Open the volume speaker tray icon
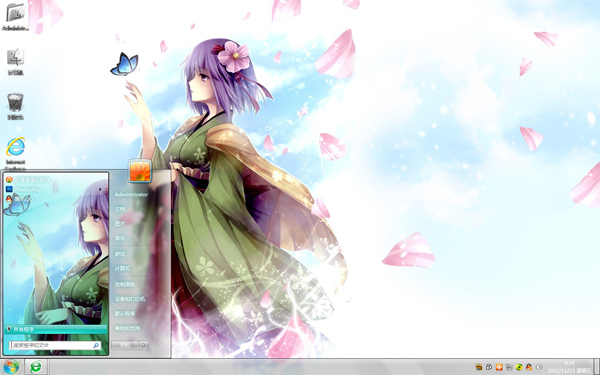The width and height of the screenshot is (600, 375). point(539,367)
